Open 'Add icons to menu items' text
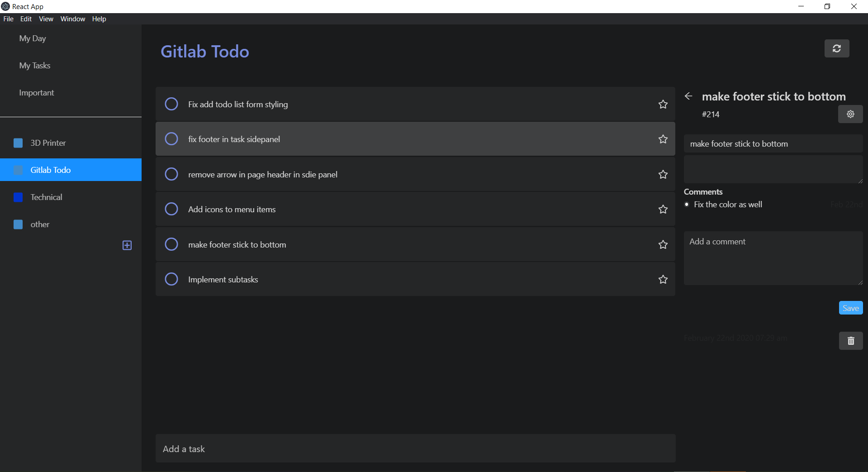Screen dimensions: 868x472 tap(232, 210)
